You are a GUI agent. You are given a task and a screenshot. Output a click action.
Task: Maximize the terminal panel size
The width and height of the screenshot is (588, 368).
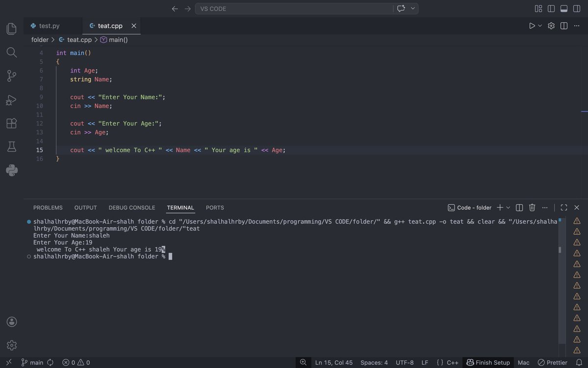(x=564, y=208)
